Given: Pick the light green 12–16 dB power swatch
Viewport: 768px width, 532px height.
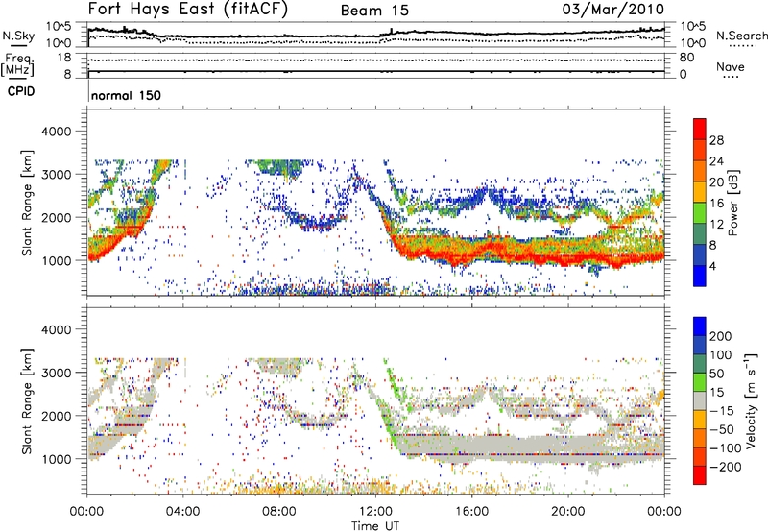Looking at the screenshot, I should [x=700, y=212].
